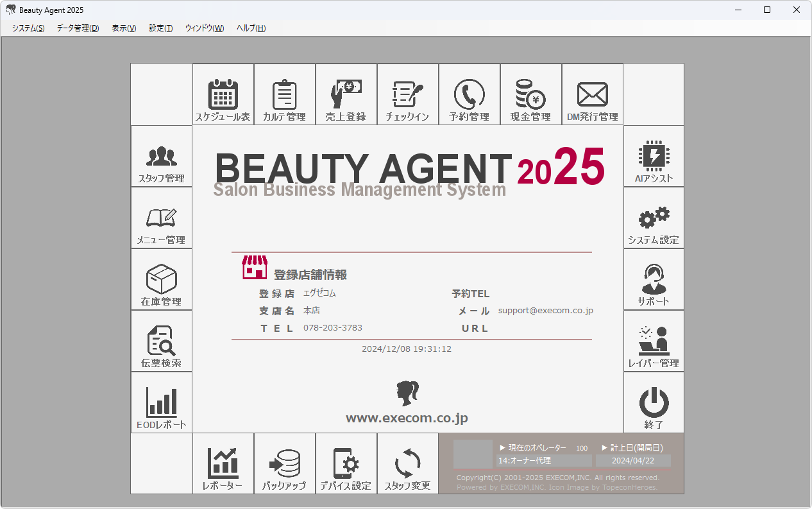The image size is (812, 509).
Task: Open the ヘルプ(H) menu
Action: point(251,28)
